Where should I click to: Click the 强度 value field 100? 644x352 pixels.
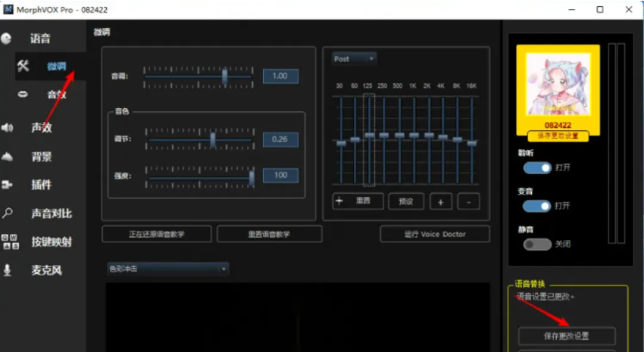pyautogui.click(x=280, y=175)
